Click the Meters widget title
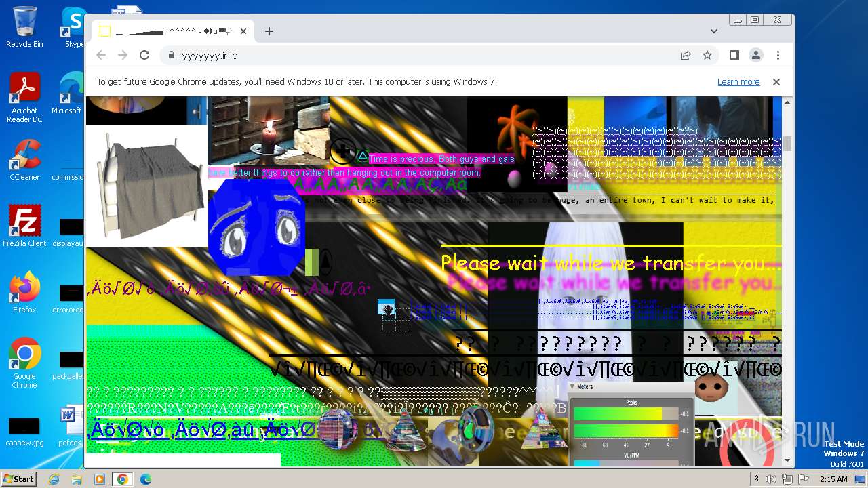This screenshot has height=488, width=868. [x=585, y=386]
